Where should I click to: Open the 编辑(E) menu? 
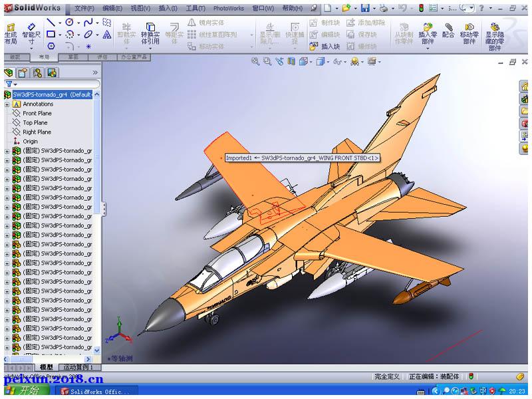pyautogui.click(x=112, y=8)
